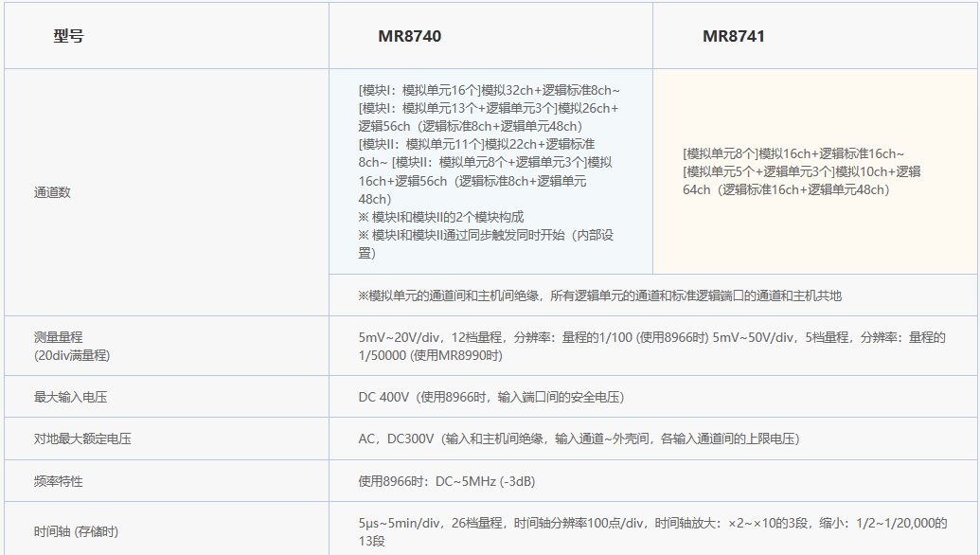Select the 对地最大额定电压 row label
The width and height of the screenshot is (980, 555).
point(82,439)
